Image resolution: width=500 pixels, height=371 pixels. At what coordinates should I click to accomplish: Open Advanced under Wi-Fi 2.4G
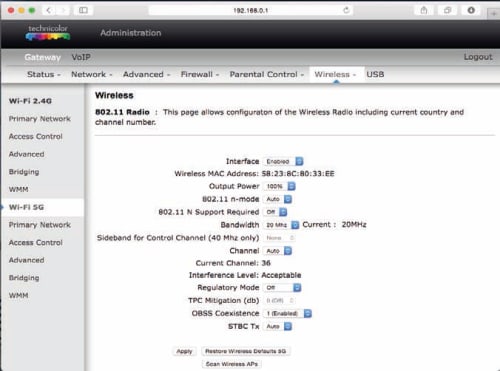coord(26,154)
